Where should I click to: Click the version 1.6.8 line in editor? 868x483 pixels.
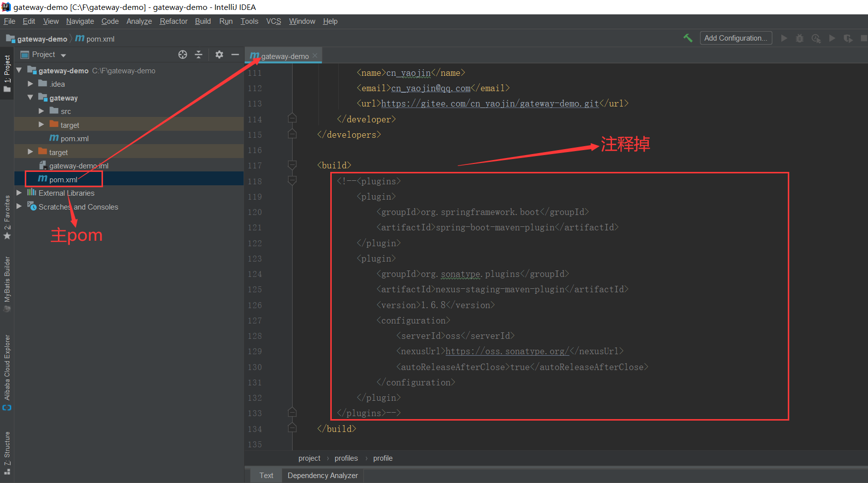click(436, 305)
